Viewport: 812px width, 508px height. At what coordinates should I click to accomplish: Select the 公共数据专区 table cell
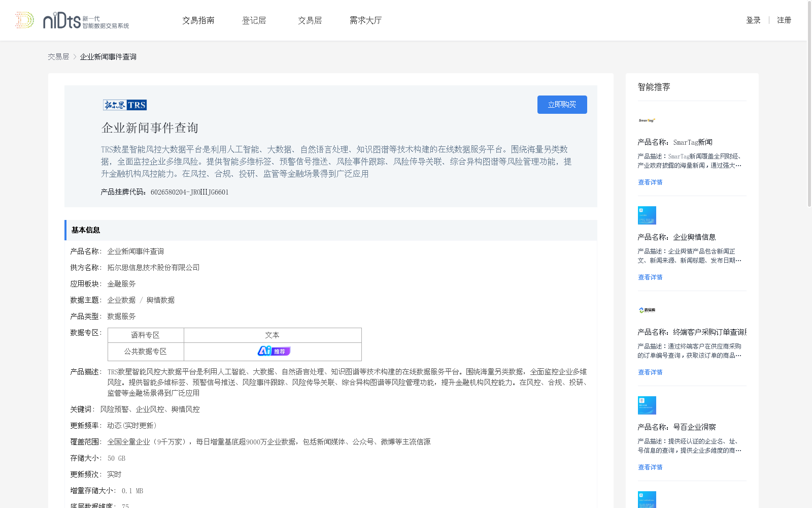(x=146, y=352)
